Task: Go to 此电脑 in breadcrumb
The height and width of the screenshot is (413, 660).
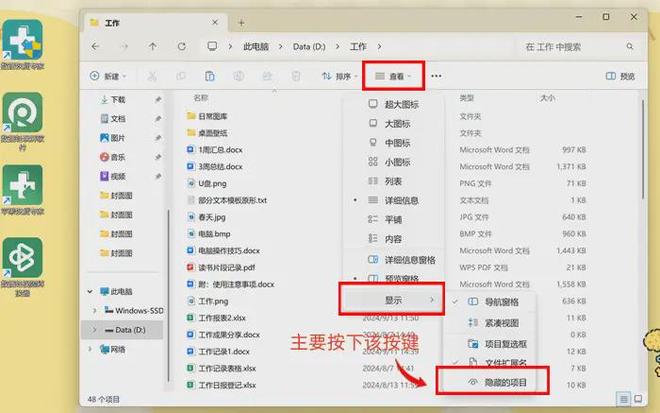Action: pos(256,46)
